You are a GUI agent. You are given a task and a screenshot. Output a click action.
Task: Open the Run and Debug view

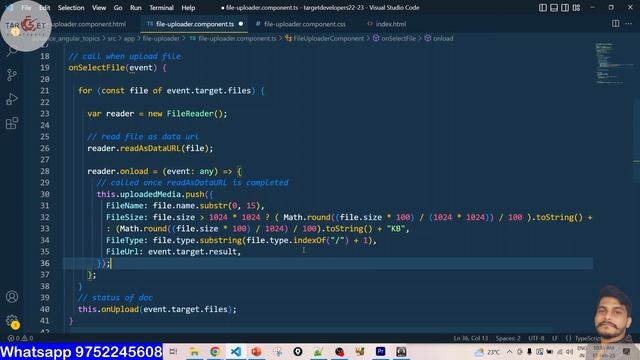12,99
